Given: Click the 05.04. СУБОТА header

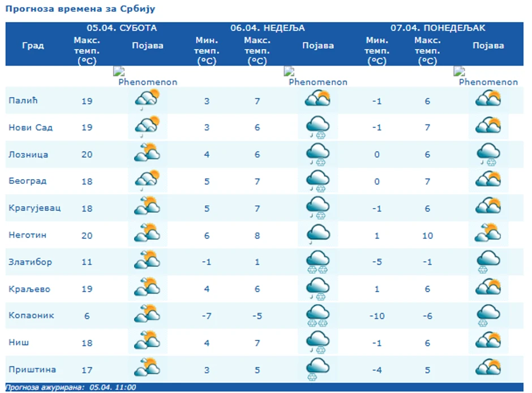Looking at the screenshot, I should pos(122,28).
